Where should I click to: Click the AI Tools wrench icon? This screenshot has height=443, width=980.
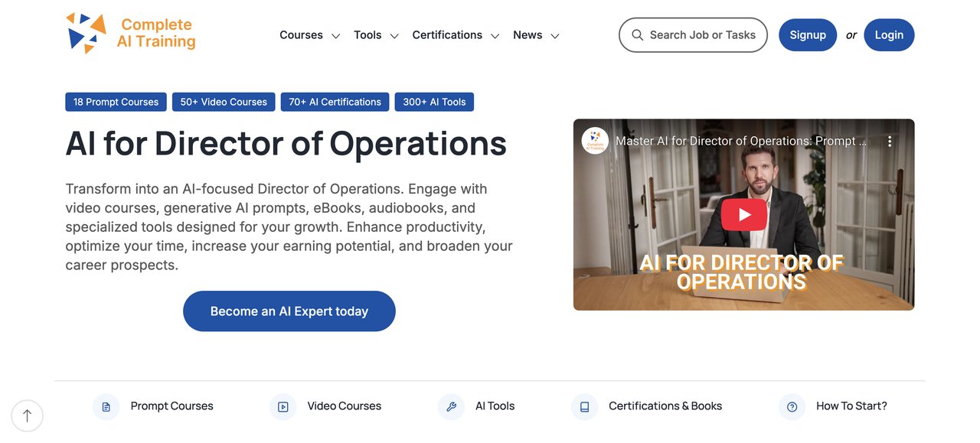451,407
